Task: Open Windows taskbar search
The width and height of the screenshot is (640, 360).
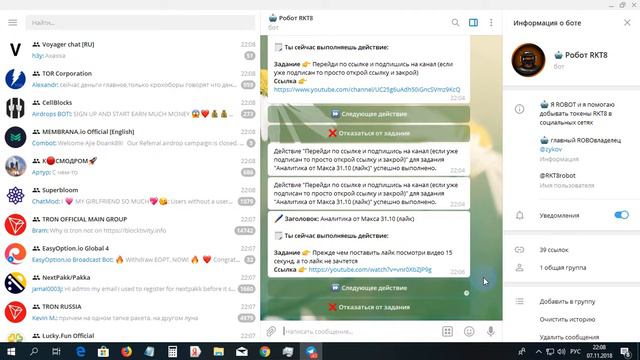Action: 34,351
